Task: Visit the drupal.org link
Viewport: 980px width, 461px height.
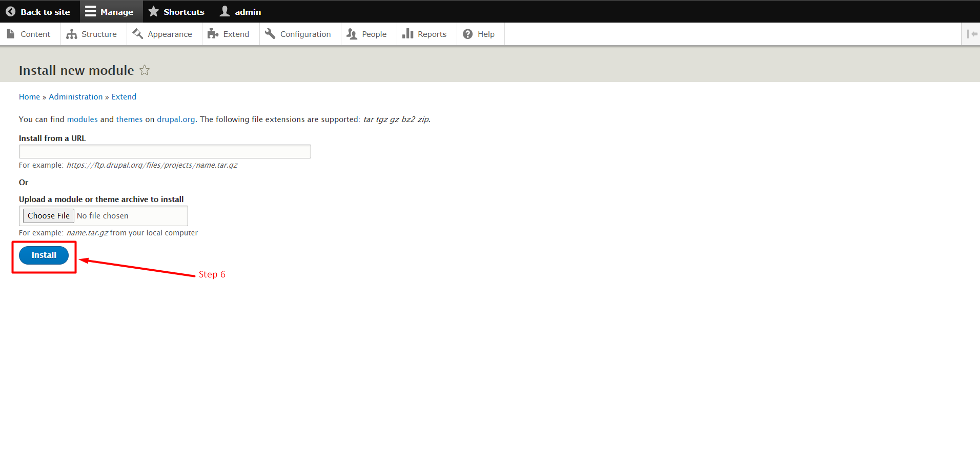Action: click(x=176, y=119)
